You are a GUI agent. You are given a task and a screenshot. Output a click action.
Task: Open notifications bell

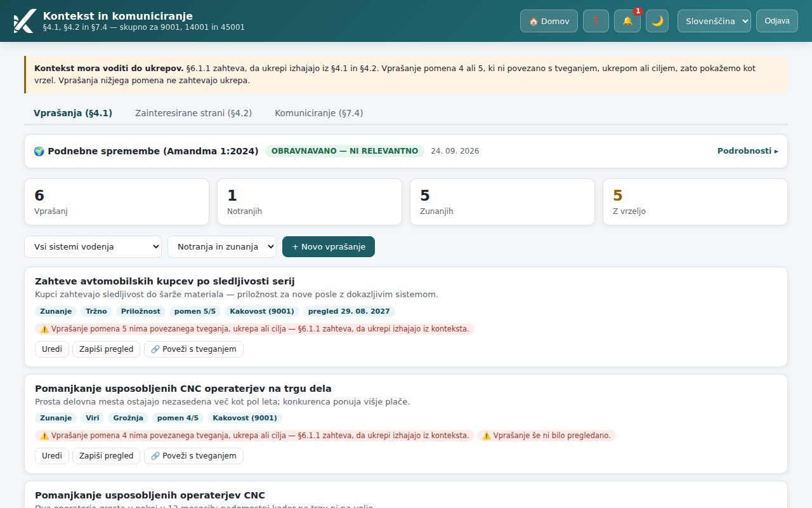click(627, 21)
